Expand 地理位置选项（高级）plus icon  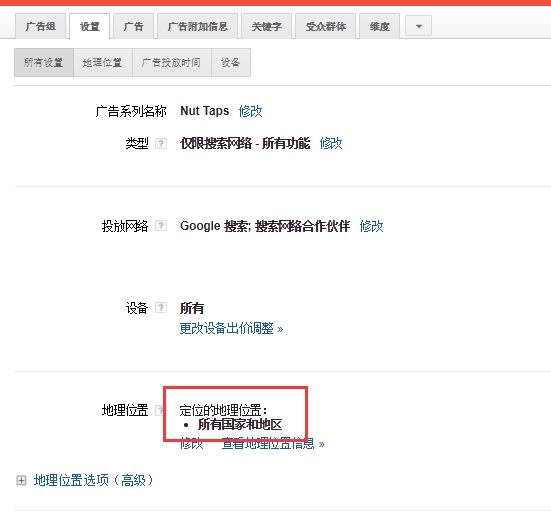click(21, 480)
